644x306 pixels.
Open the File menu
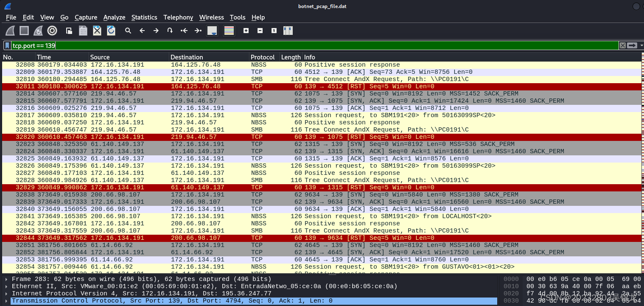[11, 17]
